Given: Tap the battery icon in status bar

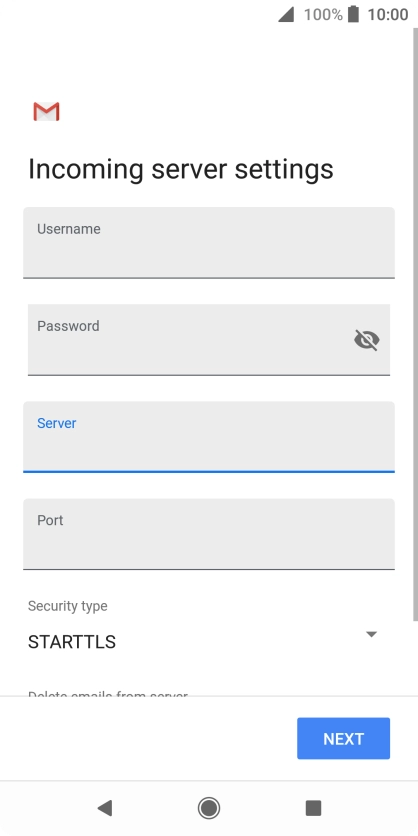Looking at the screenshot, I should point(353,14).
